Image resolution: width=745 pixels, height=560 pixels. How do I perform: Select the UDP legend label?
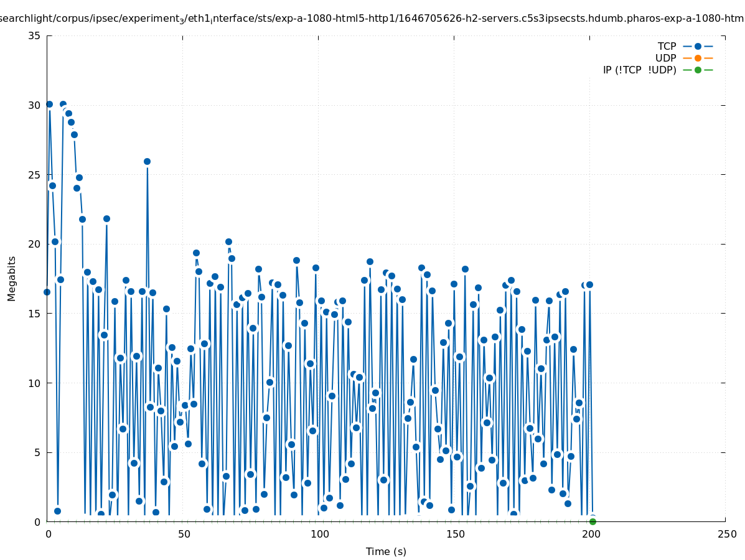click(665, 58)
